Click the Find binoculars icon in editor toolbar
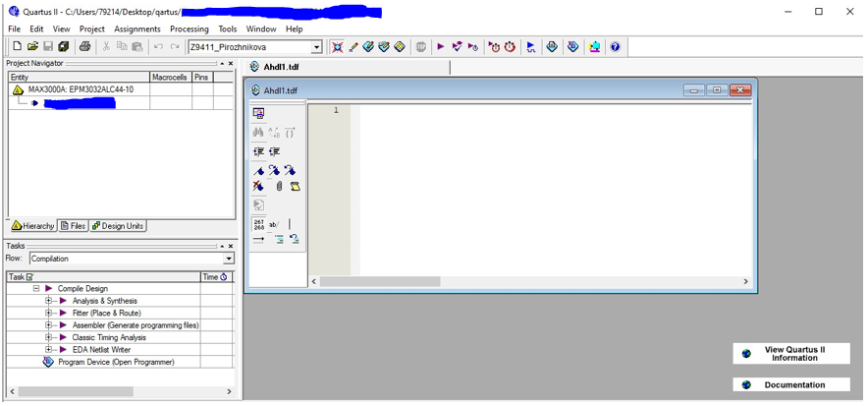Screen dimensions: 868x406 [258, 133]
